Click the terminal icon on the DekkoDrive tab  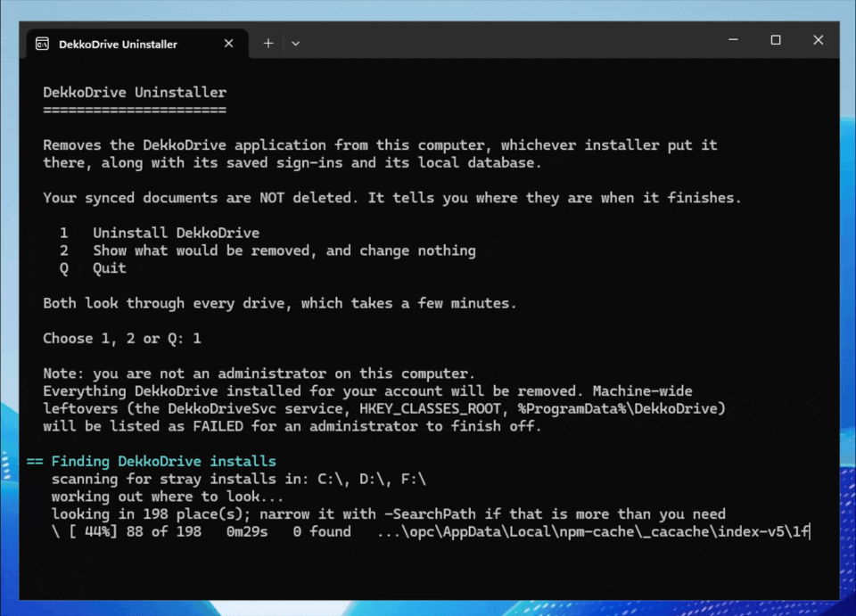tap(42, 44)
